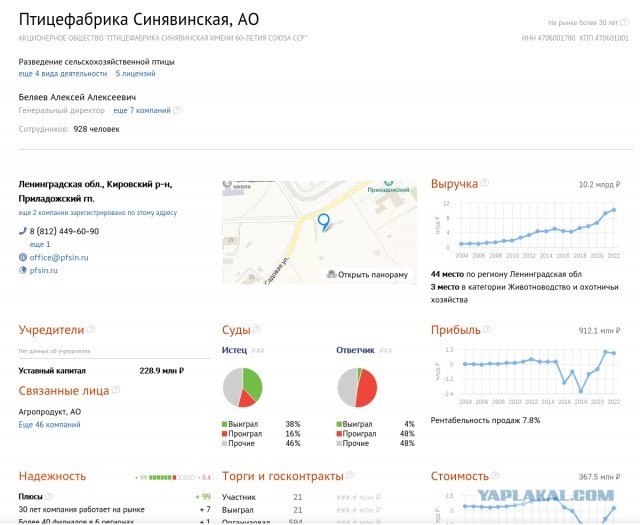Click employee count '928 человек'
The image size is (640, 525).
point(96,129)
